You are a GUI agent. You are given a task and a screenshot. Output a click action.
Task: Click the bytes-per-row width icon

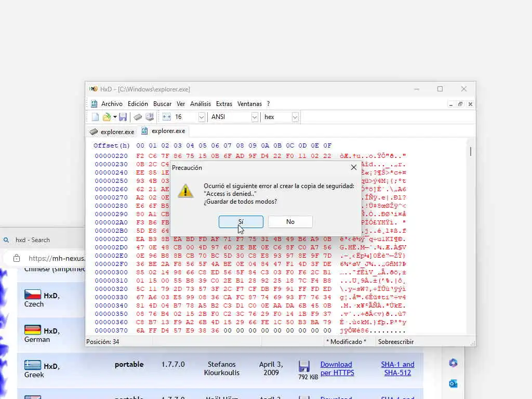coord(167,117)
